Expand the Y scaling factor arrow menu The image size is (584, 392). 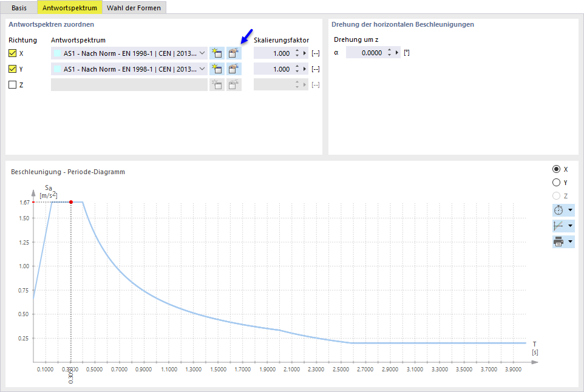(x=305, y=69)
